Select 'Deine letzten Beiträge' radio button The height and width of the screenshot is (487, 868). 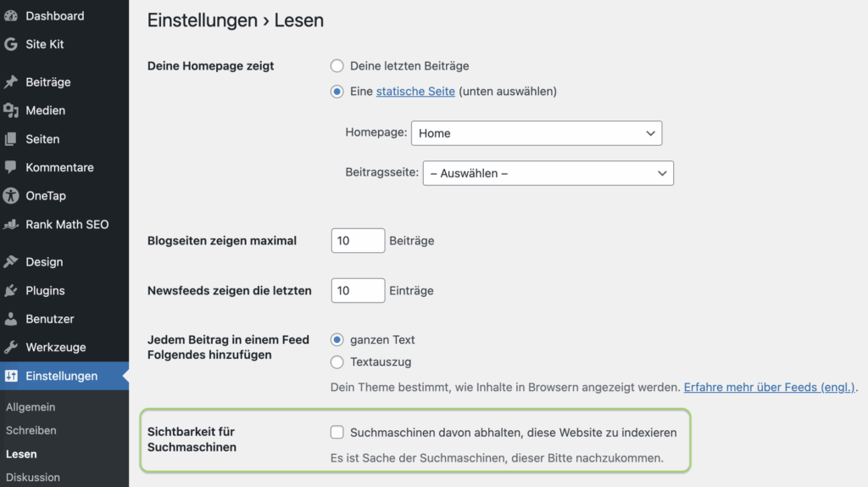(x=337, y=65)
